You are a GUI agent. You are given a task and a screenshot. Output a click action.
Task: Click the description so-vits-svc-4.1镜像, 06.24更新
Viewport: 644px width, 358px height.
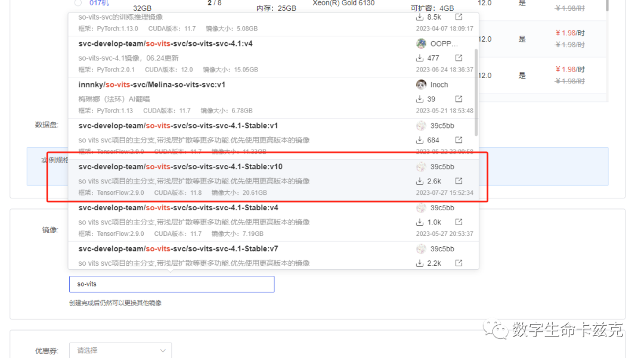(x=129, y=58)
